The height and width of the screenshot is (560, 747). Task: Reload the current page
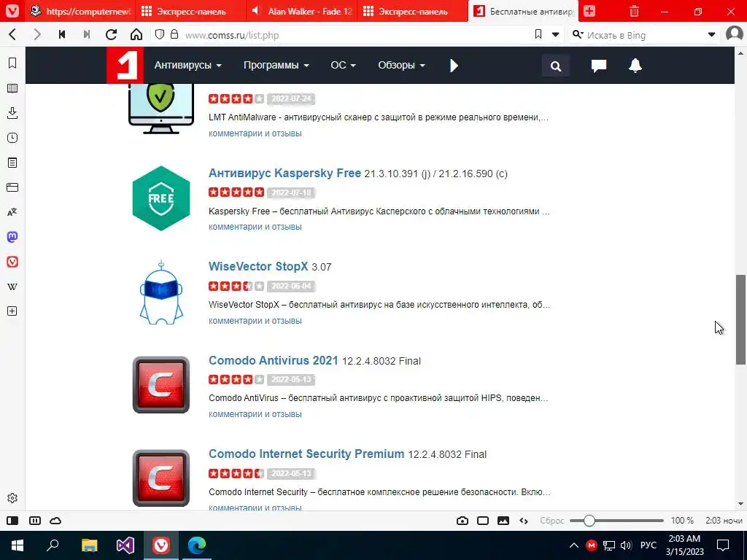(x=111, y=34)
